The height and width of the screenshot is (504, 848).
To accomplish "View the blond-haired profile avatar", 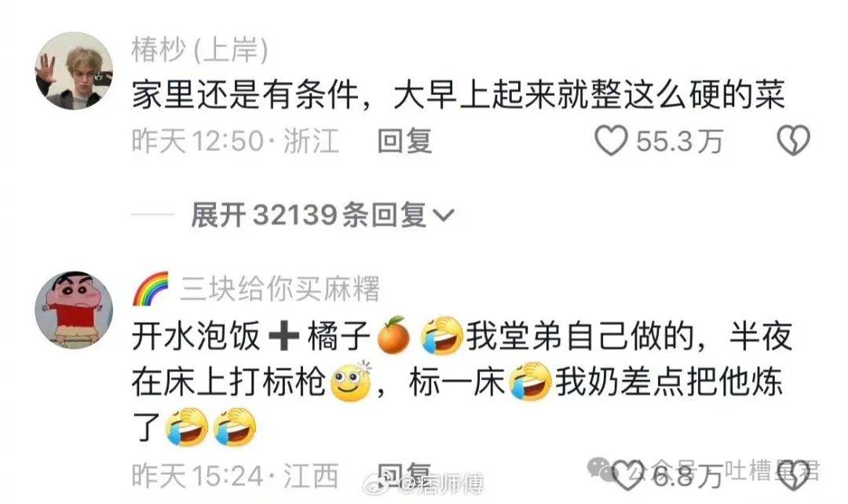I will [74, 71].
